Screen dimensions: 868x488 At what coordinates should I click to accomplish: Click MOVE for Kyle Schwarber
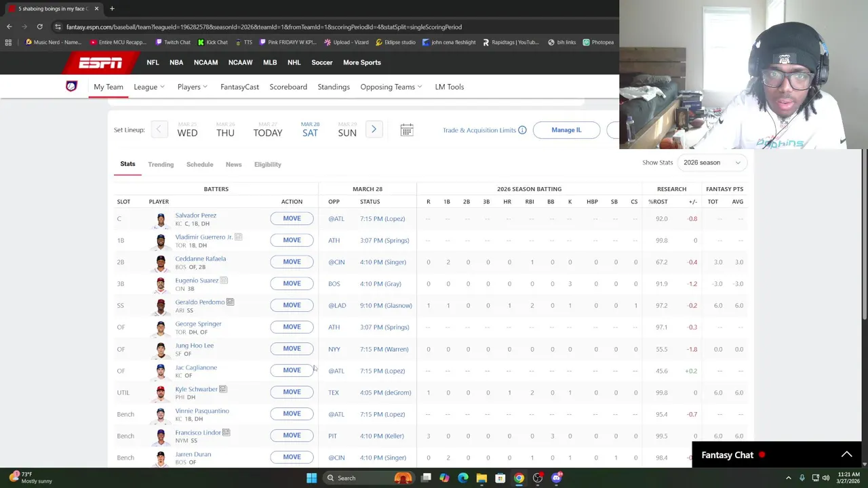(x=292, y=392)
